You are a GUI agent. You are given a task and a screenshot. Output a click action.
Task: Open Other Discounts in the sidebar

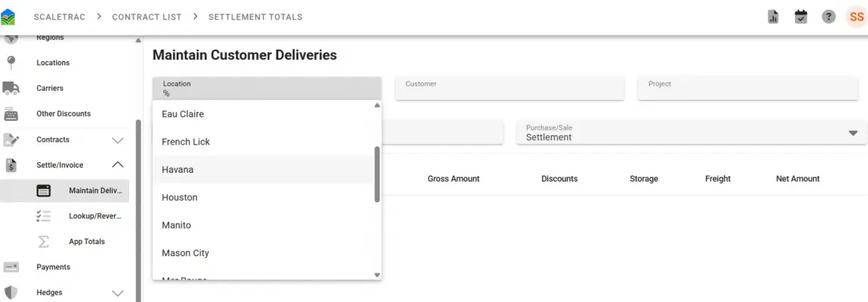coord(64,113)
